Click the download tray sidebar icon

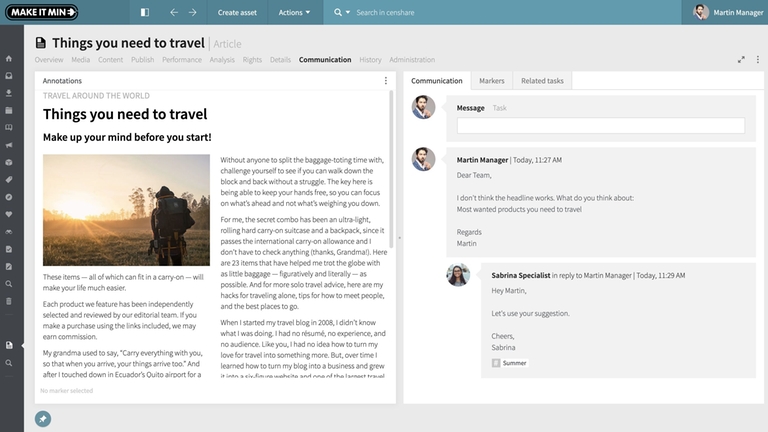click(x=9, y=93)
